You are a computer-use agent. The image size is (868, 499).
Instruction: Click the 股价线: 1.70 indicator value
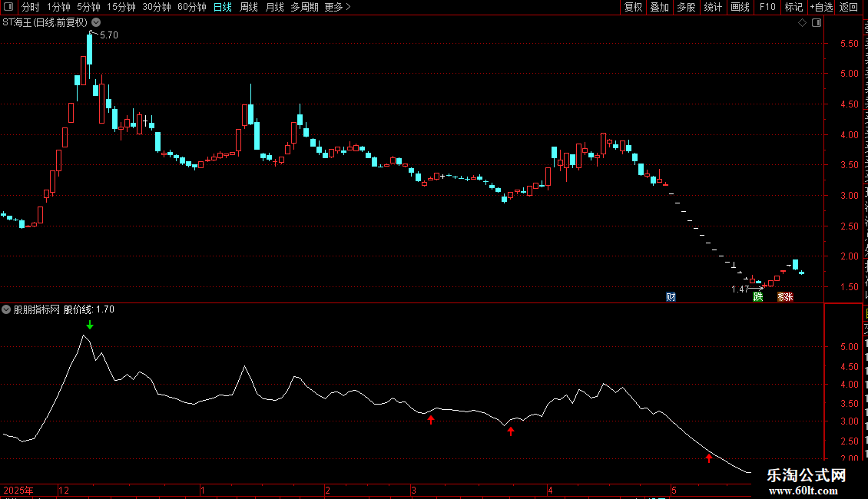(x=89, y=310)
